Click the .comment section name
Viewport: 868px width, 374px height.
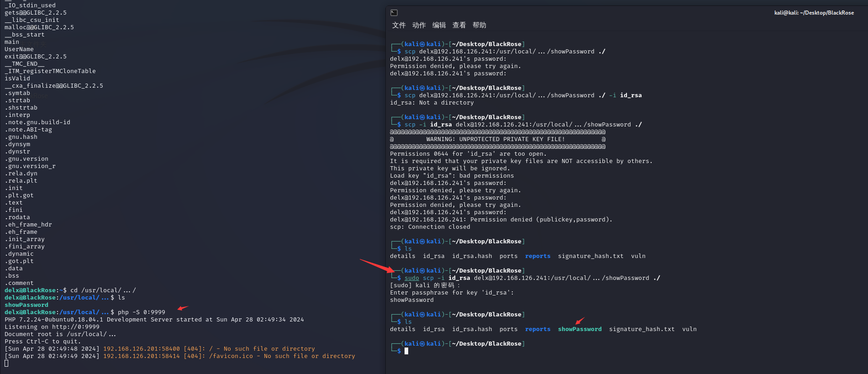(19, 283)
